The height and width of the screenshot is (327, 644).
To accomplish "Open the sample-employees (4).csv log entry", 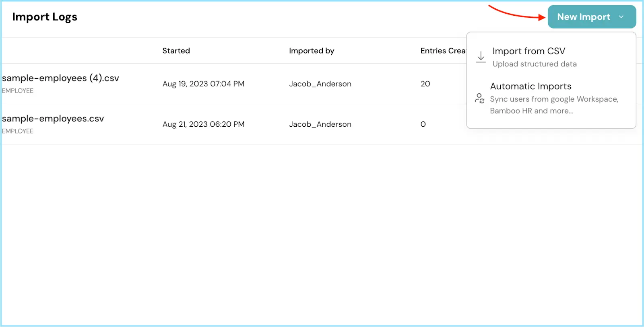I will click(x=60, y=78).
